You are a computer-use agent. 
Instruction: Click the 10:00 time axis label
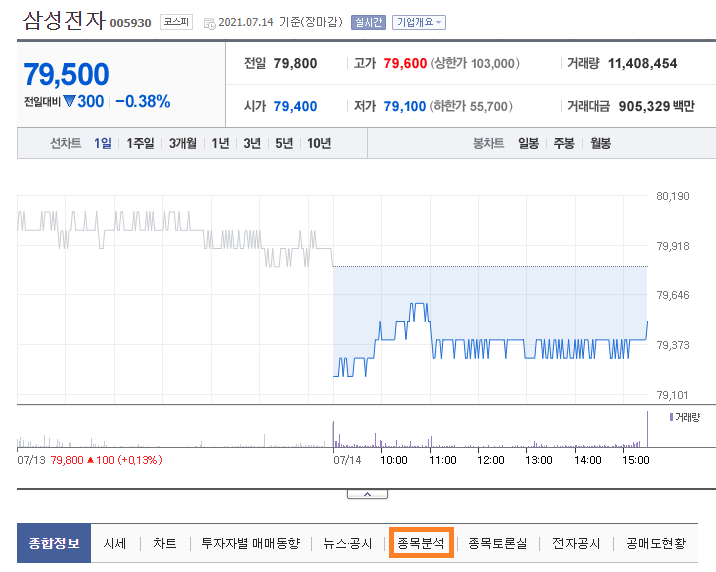coord(394,460)
